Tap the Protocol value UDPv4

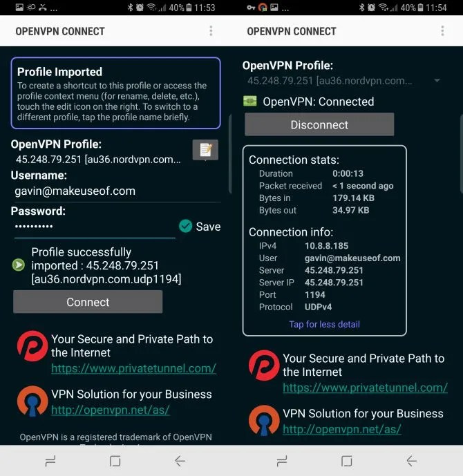coord(318,307)
